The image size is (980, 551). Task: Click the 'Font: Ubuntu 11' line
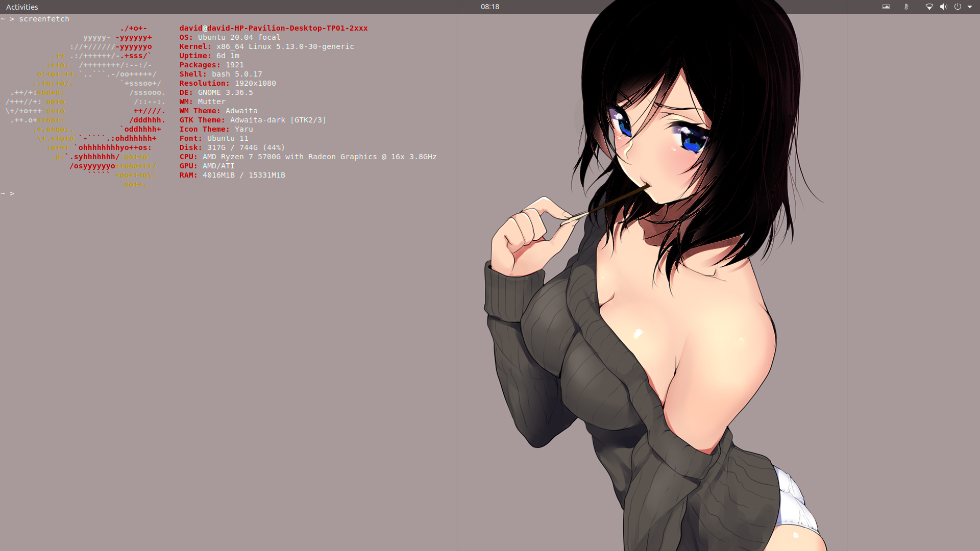pos(214,138)
